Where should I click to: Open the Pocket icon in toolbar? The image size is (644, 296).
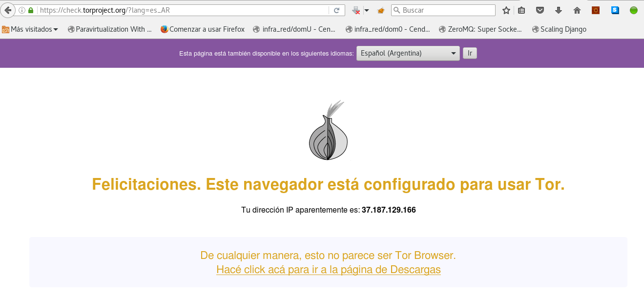(x=540, y=10)
